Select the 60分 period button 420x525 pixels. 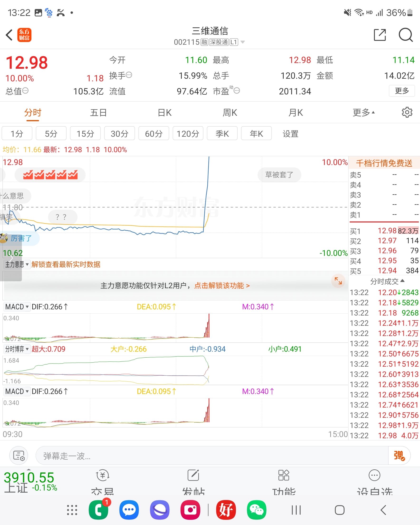(x=154, y=133)
